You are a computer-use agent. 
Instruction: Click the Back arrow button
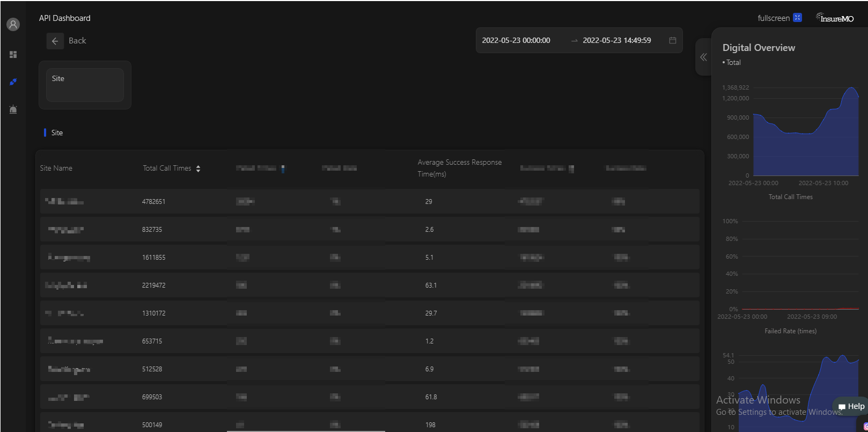[55, 41]
